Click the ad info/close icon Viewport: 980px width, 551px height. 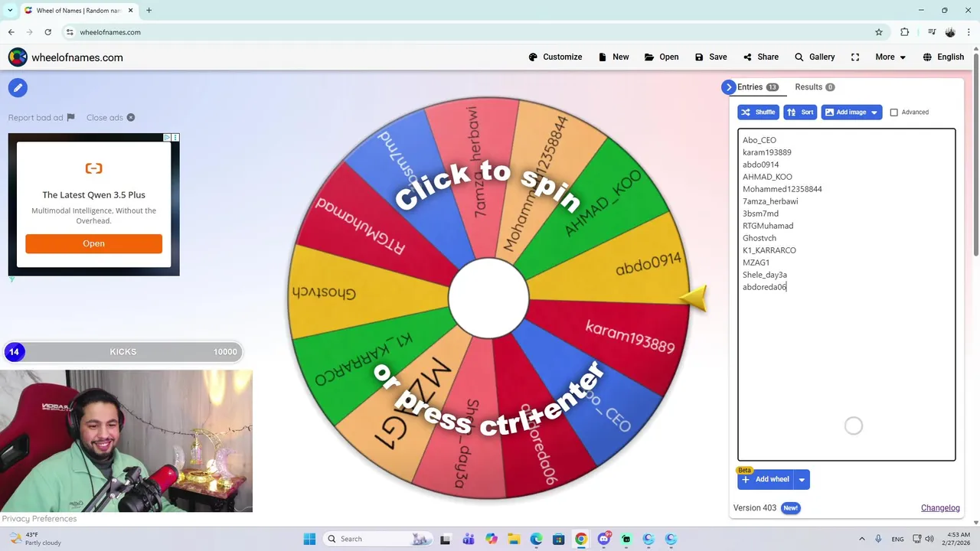(x=171, y=138)
